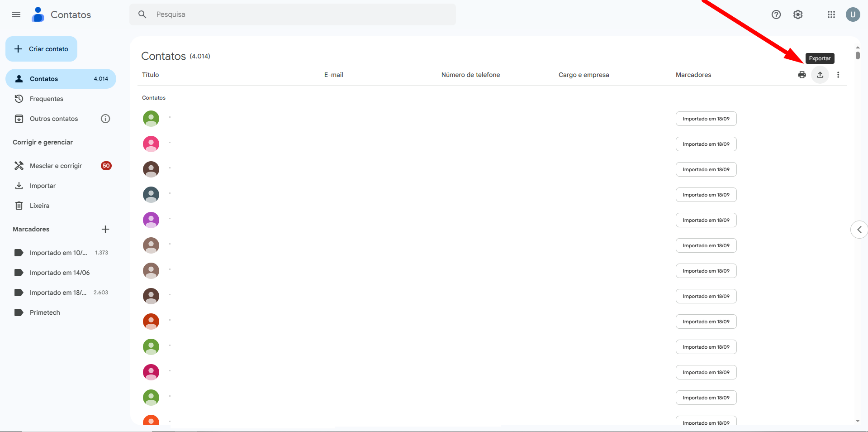Viewport: 868px width, 432px height.
Task: Open Mesclar e corrigir section
Action: 56,166
